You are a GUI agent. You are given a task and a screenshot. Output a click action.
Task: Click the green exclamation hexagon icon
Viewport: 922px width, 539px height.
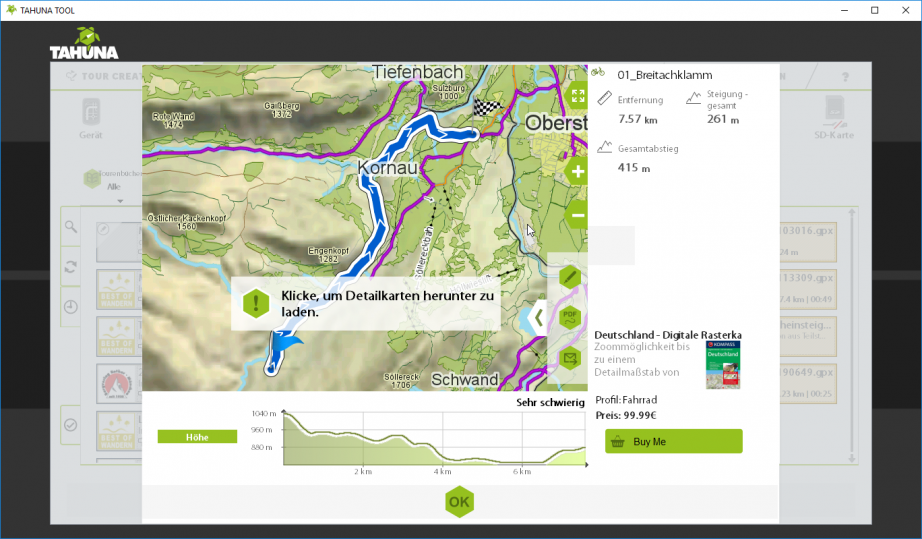[x=257, y=303]
